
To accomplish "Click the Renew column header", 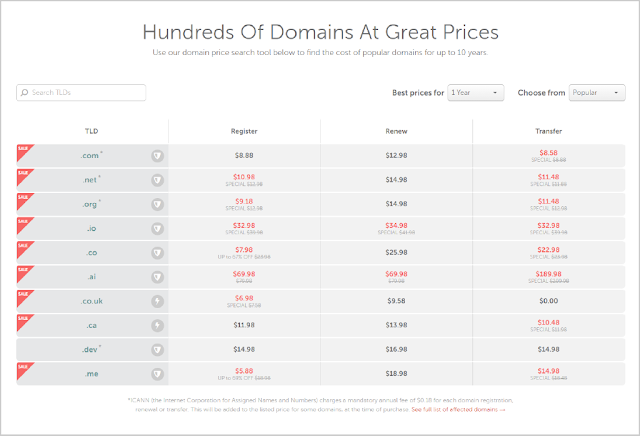I will click(396, 131).
